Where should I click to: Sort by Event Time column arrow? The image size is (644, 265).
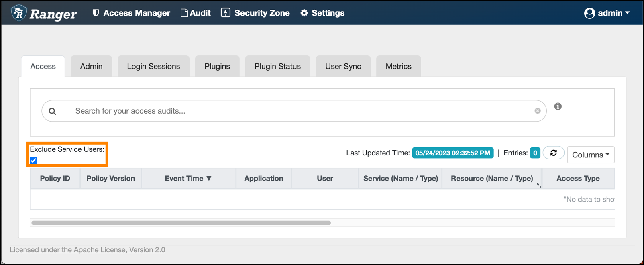209,179
